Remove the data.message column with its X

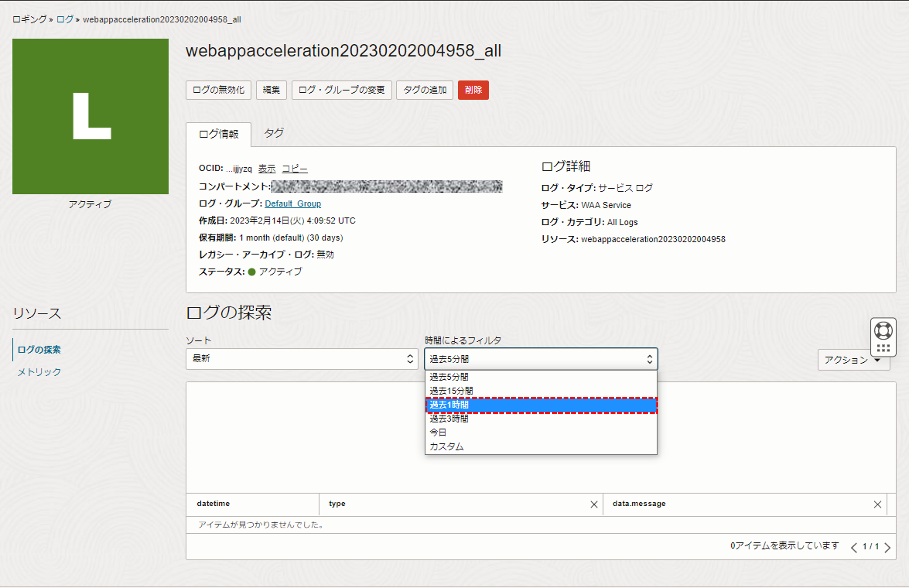tap(877, 505)
